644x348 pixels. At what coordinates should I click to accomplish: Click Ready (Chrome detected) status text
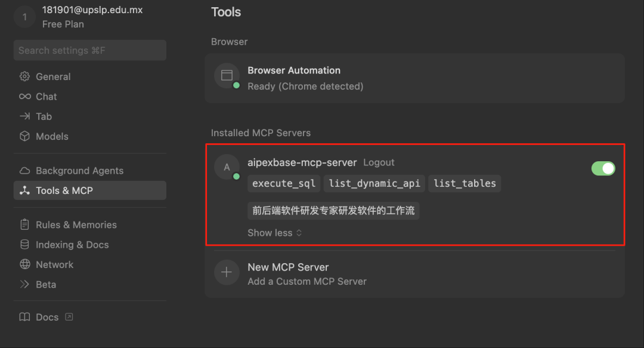[x=305, y=87]
